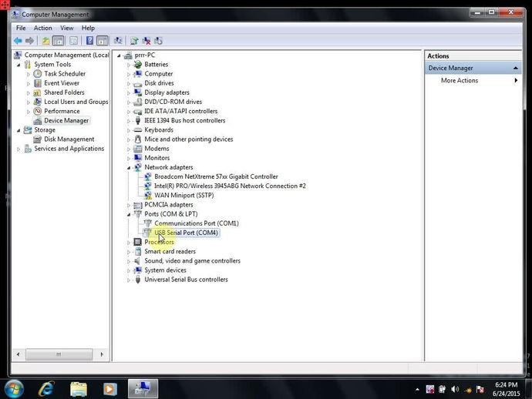532x399 pixels.
Task: Open the File menu
Action: (21, 28)
